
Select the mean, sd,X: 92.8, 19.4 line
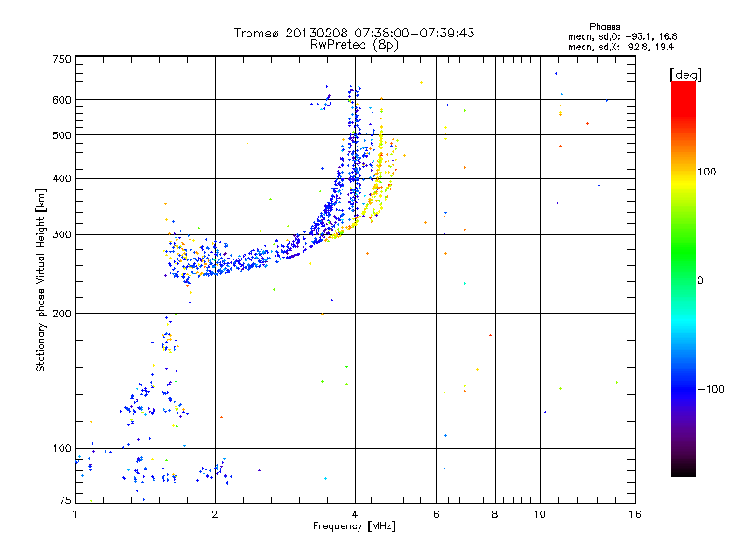pos(621,47)
